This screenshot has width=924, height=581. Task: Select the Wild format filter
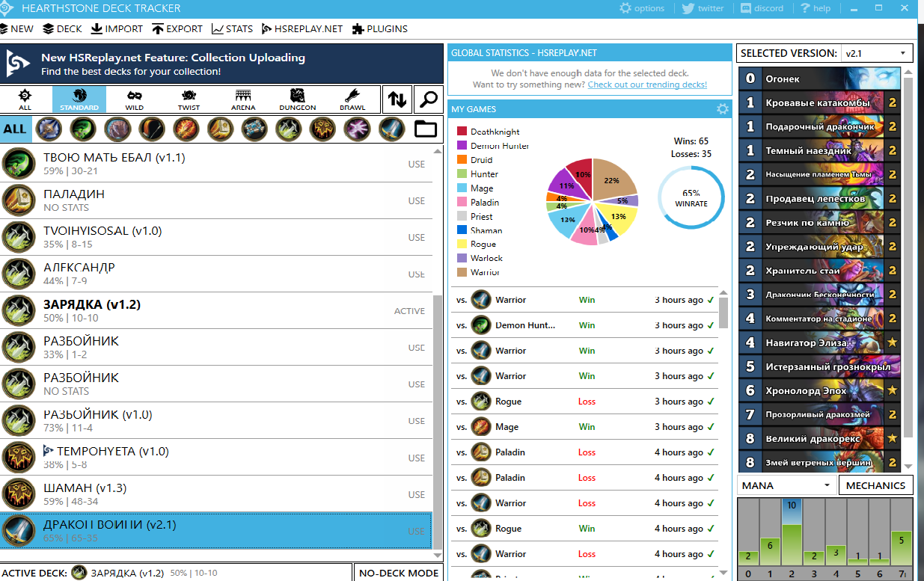click(x=135, y=99)
